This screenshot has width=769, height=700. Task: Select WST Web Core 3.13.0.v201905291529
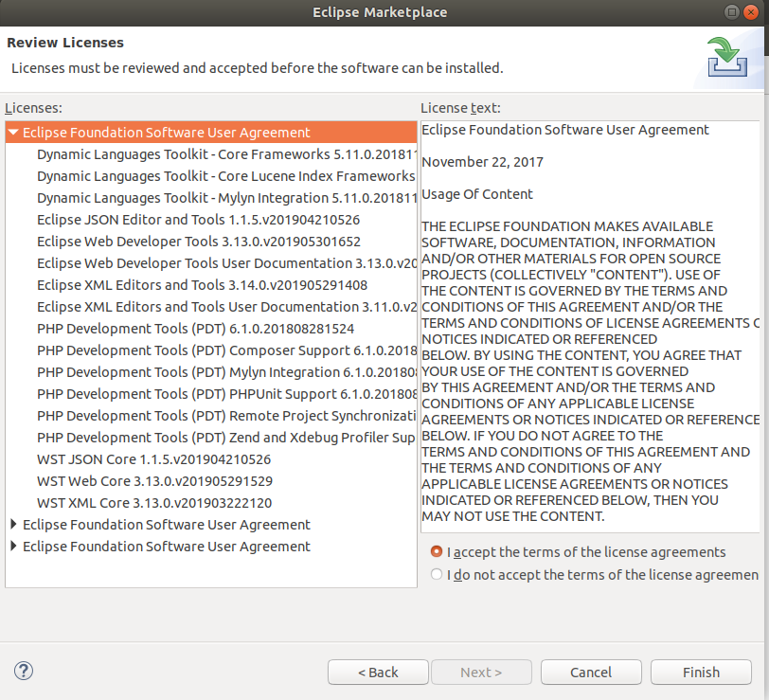155,481
